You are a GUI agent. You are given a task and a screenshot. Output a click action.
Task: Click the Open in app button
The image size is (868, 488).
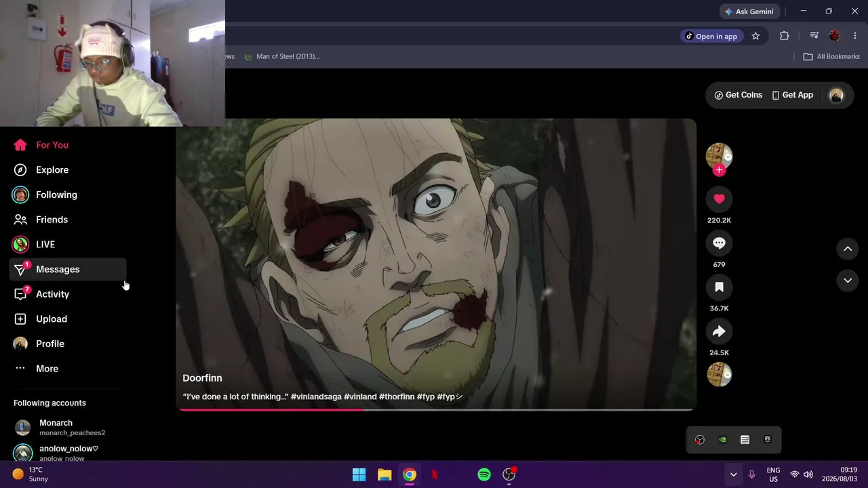coord(711,37)
